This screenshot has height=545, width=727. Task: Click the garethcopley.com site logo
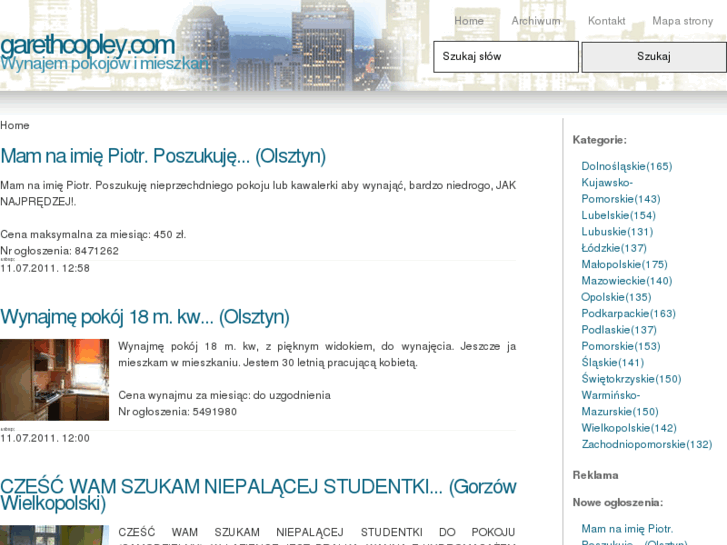coord(88,45)
